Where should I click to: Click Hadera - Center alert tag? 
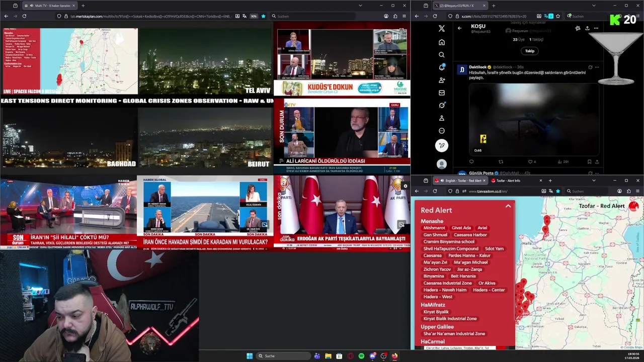[x=489, y=290]
